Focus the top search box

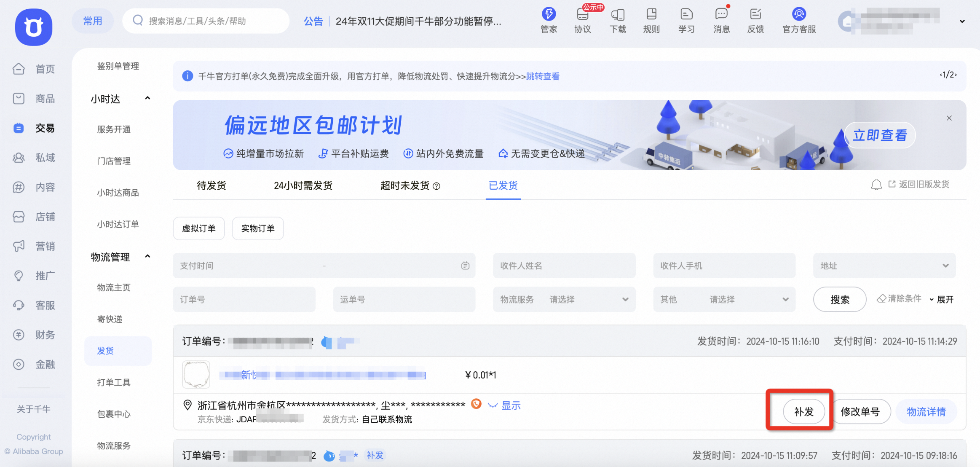click(206, 21)
